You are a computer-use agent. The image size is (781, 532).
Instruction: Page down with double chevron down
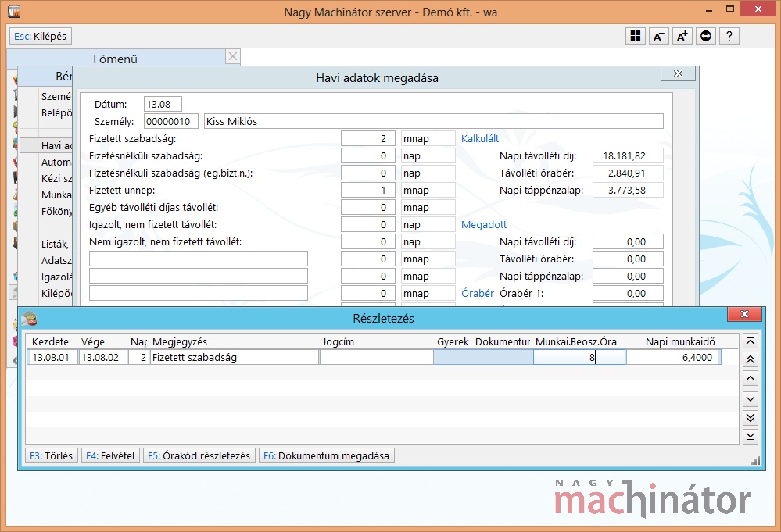[751, 418]
